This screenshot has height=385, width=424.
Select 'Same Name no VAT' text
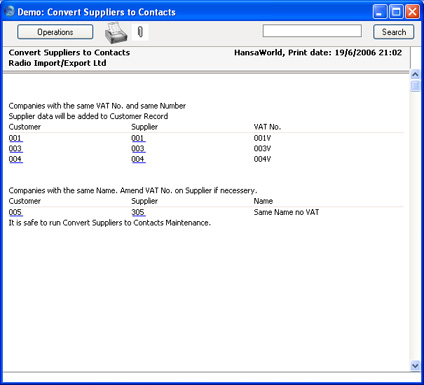286,212
